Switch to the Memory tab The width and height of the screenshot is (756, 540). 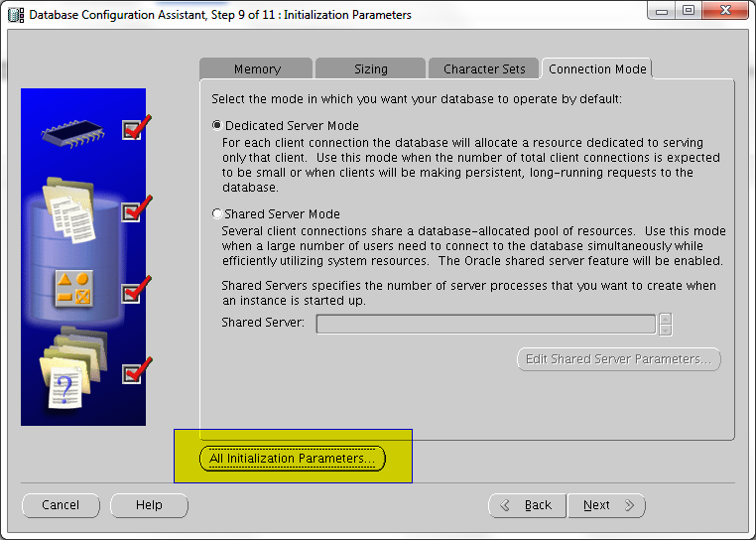[x=257, y=69]
